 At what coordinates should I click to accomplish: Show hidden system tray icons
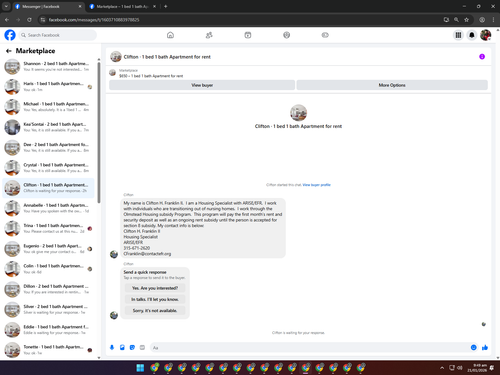coord(442,368)
